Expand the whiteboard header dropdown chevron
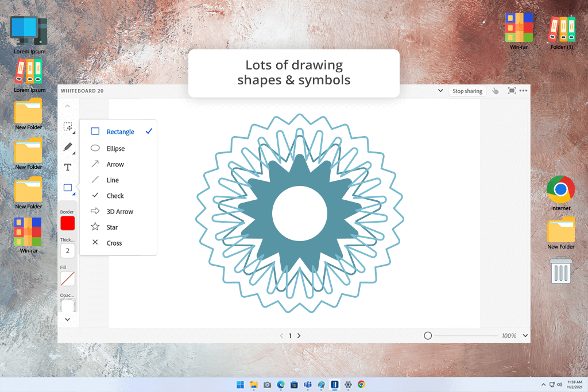This screenshot has width=588, height=392. 440,91
